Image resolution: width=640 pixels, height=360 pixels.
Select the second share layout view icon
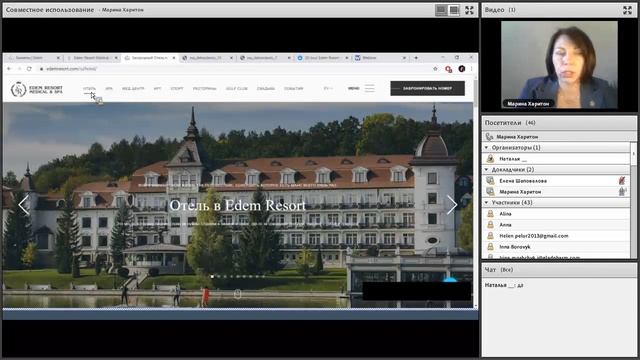(x=454, y=10)
